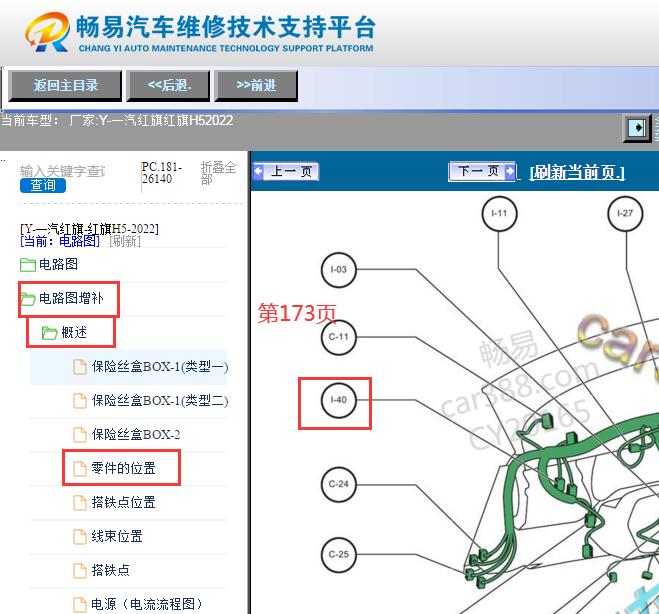Click document icon beside 搭铁点
The image size is (659, 614).
[x=80, y=570]
